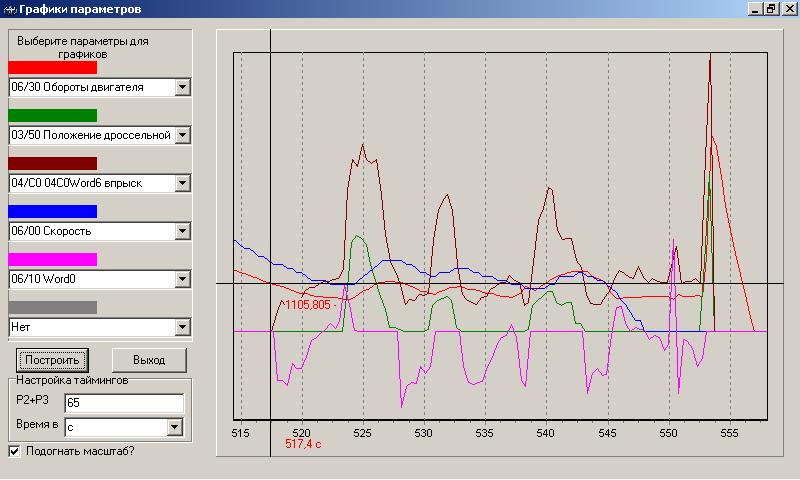
Task: Open the 'Время в' units dropdown
Action: (175, 427)
